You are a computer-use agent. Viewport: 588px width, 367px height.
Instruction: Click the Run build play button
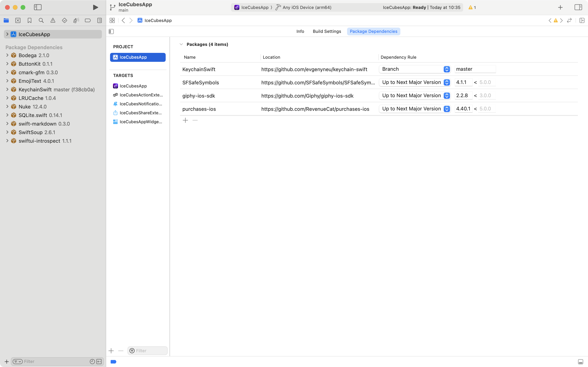coord(95,7)
